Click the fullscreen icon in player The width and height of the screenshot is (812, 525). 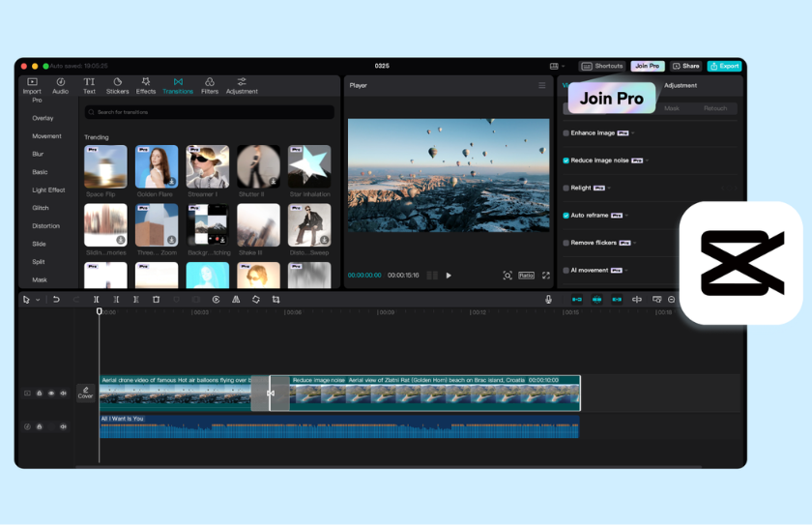click(546, 276)
